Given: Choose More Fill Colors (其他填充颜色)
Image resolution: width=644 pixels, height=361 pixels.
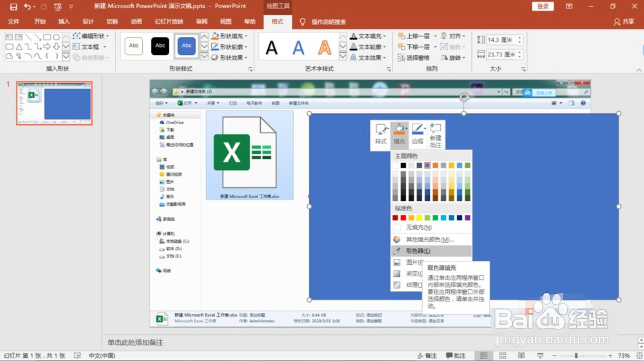Looking at the screenshot, I should point(431,239).
